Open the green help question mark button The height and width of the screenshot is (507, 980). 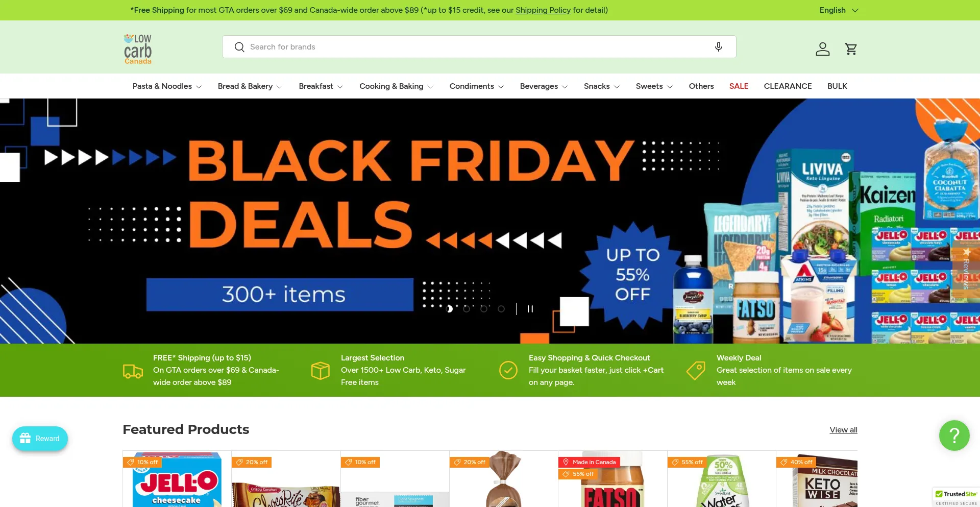point(954,436)
